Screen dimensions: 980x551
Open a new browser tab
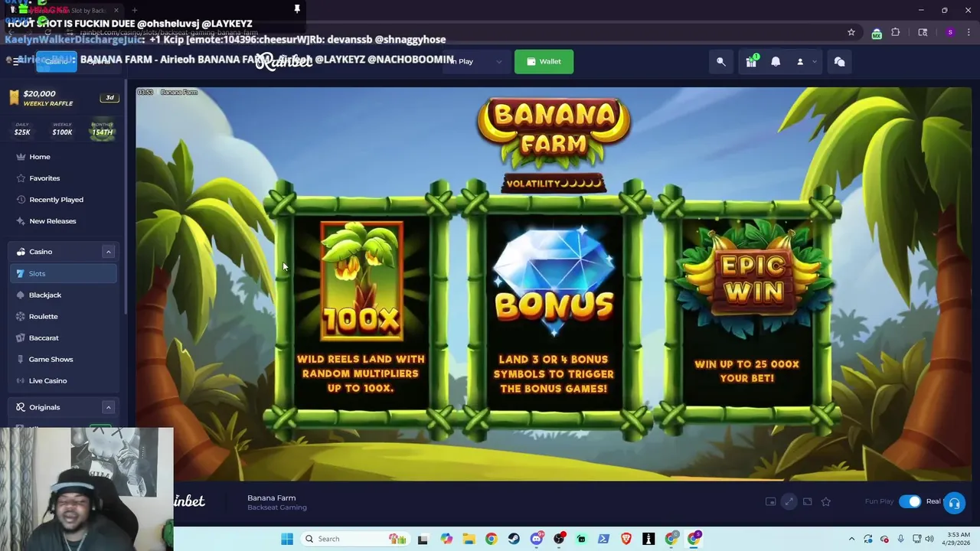pos(134,10)
